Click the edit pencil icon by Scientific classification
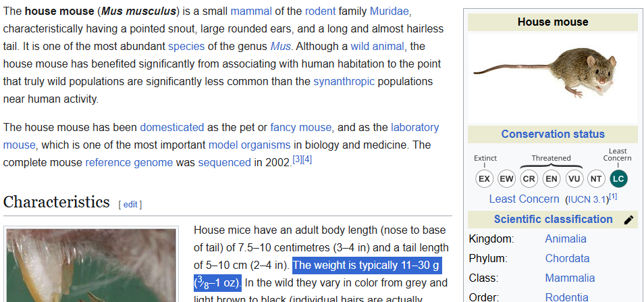 tap(628, 220)
